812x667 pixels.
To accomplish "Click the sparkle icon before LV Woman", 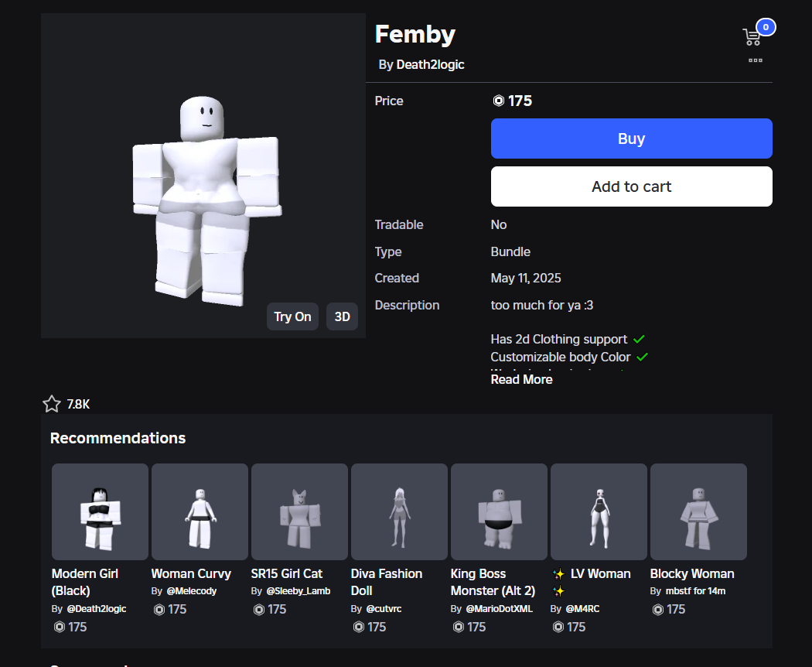I will coord(558,573).
